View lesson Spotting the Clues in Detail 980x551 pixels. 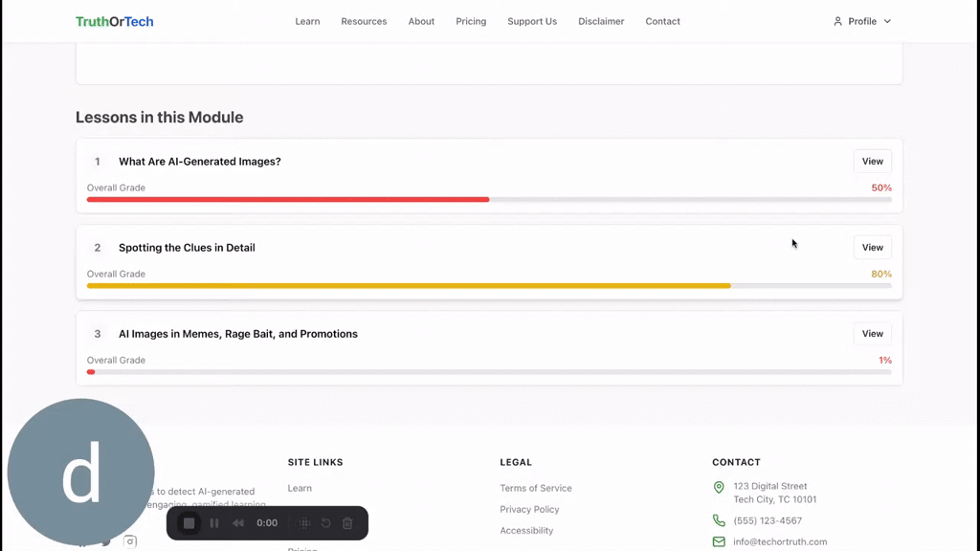point(873,248)
